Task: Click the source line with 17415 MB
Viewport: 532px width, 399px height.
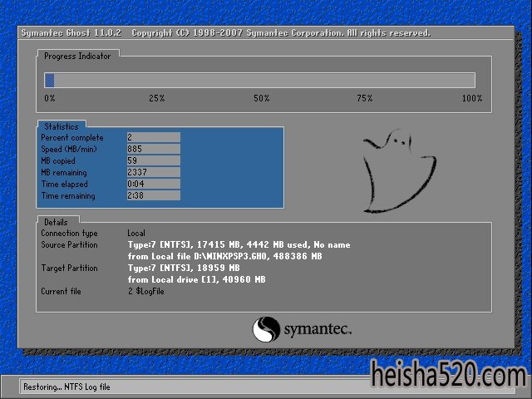Action: point(239,245)
